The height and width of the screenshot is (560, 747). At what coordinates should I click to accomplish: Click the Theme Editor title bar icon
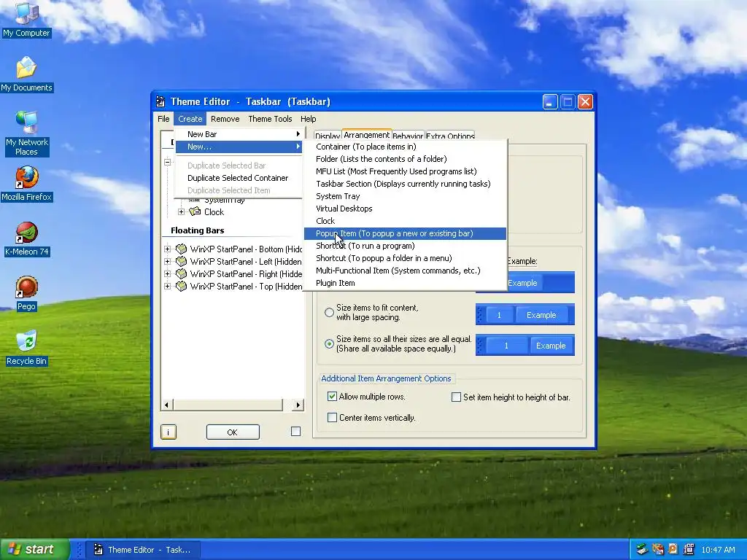click(x=160, y=101)
